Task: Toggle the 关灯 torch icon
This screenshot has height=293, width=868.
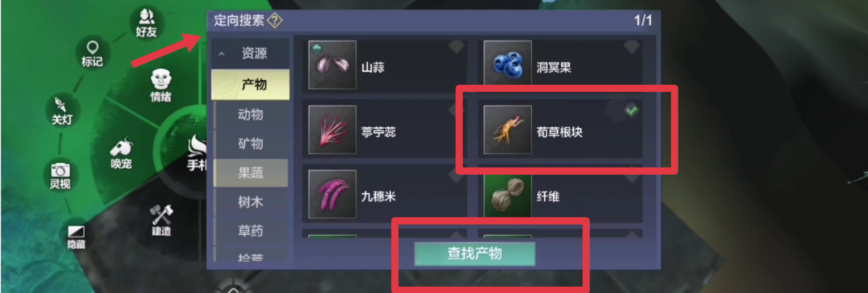Action: [61, 110]
